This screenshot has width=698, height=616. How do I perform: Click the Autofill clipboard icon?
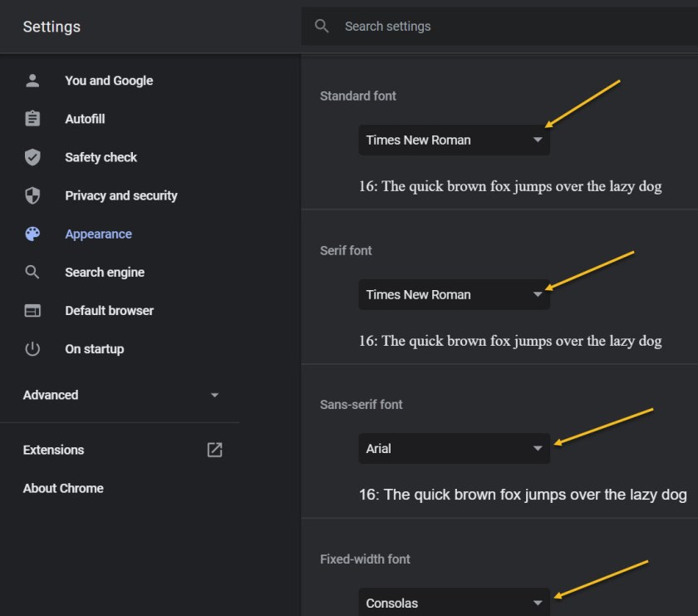(32, 119)
